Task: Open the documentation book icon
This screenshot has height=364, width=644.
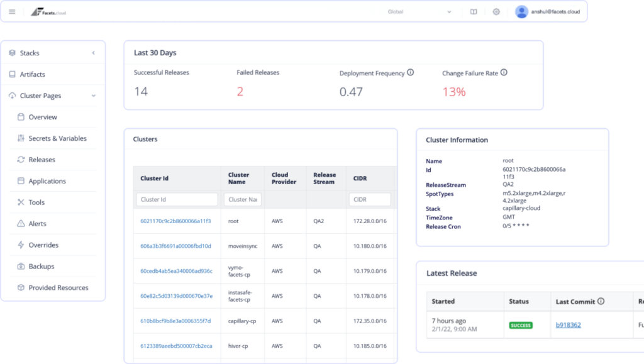Action: pyautogui.click(x=473, y=11)
